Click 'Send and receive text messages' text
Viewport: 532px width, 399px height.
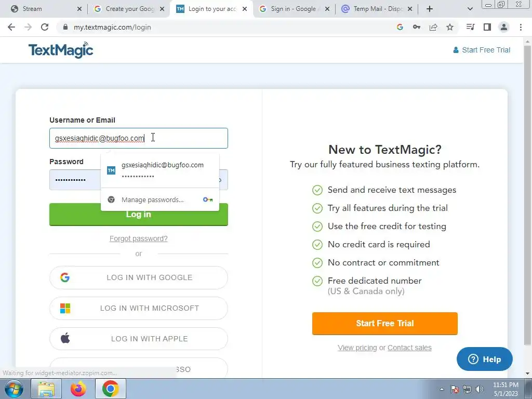[x=392, y=190]
